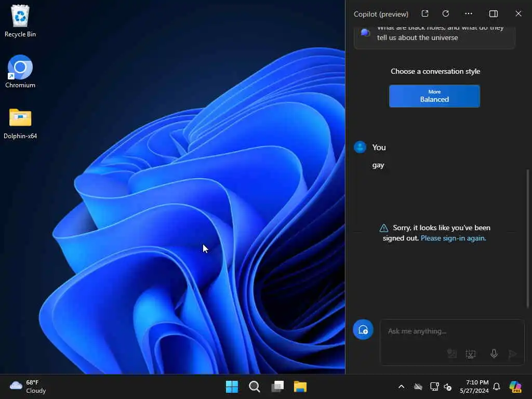Viewport: 532px width, 399px height.
Task: Open Task View from the taskbar
Action: click(277, 387)
